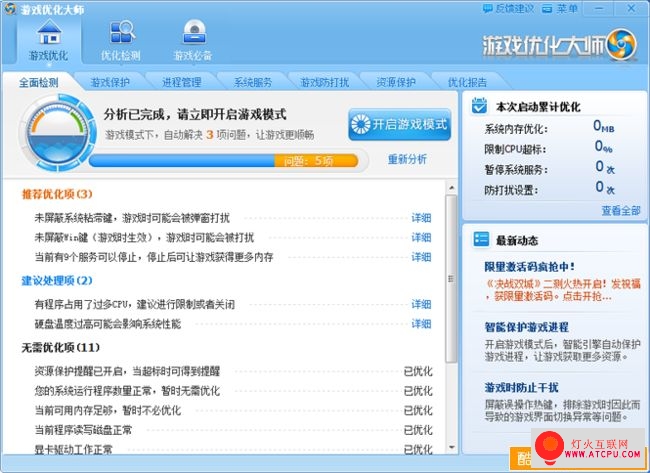650x473 pixels.
Task: Click the 查看全部 link
Action: tap(621, 211)
